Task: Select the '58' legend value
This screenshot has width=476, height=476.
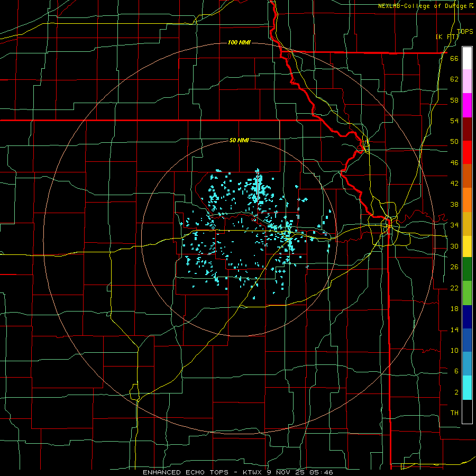Action: click(454, 100)
